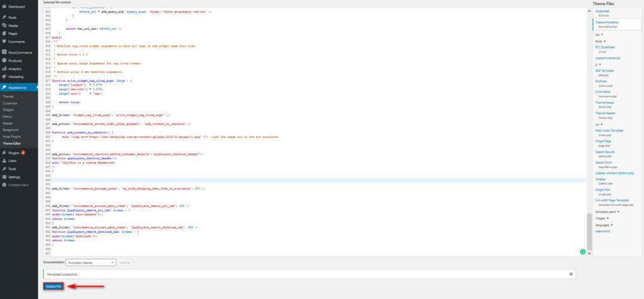Open the Widgets submenu item

tap(8, 110)
